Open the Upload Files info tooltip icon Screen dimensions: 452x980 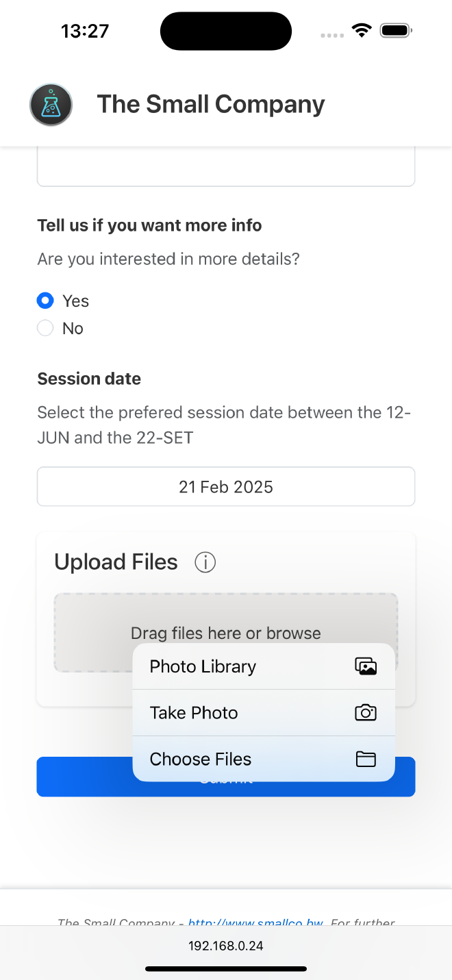[x=204, y=562]
